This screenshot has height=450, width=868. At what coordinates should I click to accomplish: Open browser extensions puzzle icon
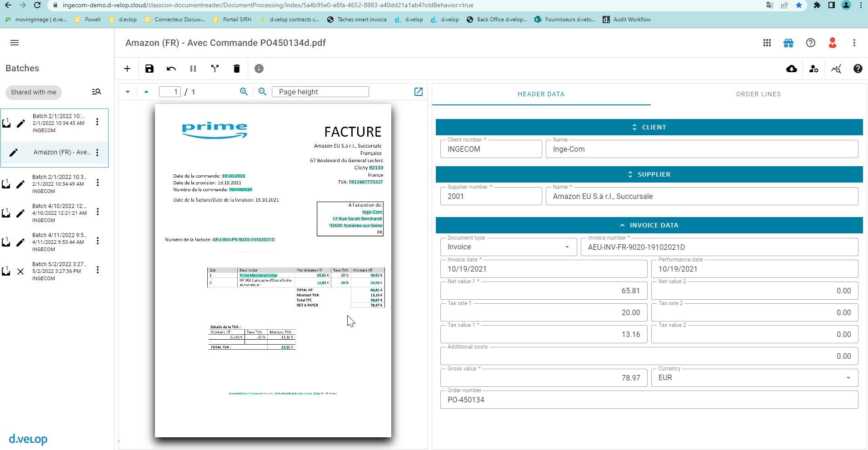coord(817,5)
